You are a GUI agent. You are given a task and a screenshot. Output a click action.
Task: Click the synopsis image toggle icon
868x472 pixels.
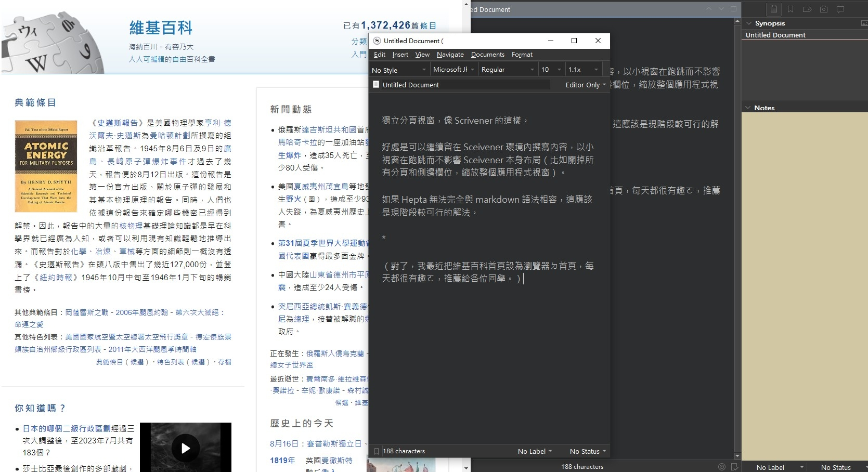(864, 23)
